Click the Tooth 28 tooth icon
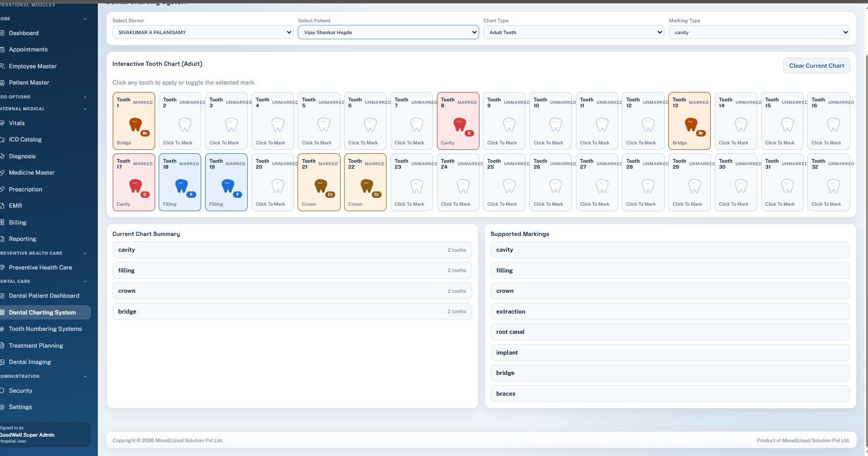868x456 pixels. [x=648, y=186]
